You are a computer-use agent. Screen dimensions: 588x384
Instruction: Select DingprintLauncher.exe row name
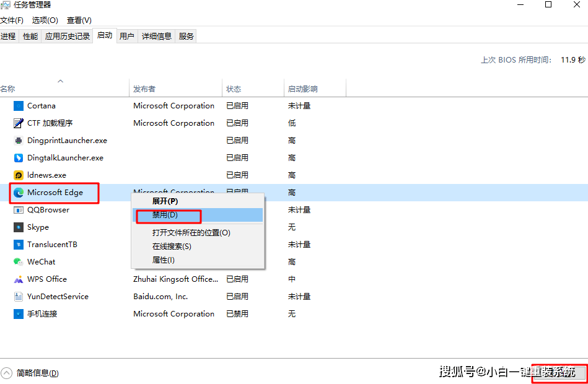67,141
